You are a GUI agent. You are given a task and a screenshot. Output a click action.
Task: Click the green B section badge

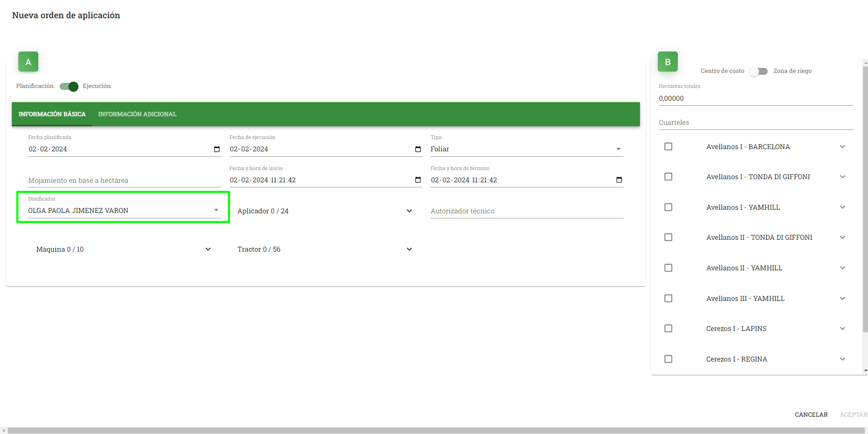[x=668, y=62]
